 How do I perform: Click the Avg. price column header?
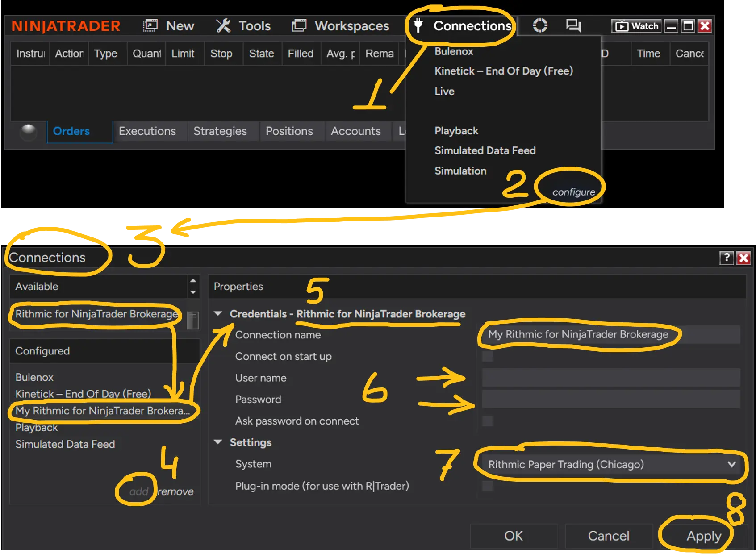pos(340,54)
